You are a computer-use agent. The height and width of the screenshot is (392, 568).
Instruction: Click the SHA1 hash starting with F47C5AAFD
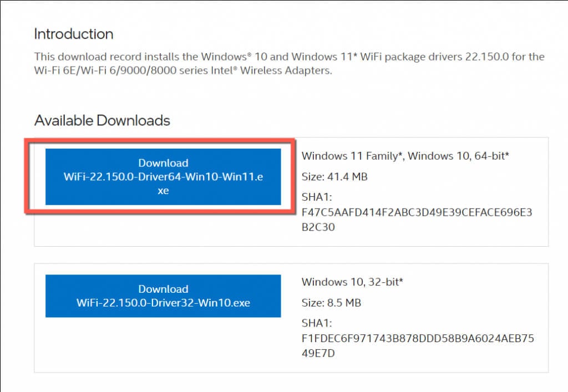pyautogui.click(x=417, y=212)
